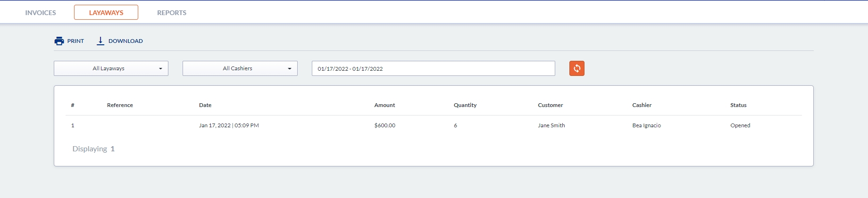Click the Date column header
This screenshot has width=868, height=198.
pos(205,105)
